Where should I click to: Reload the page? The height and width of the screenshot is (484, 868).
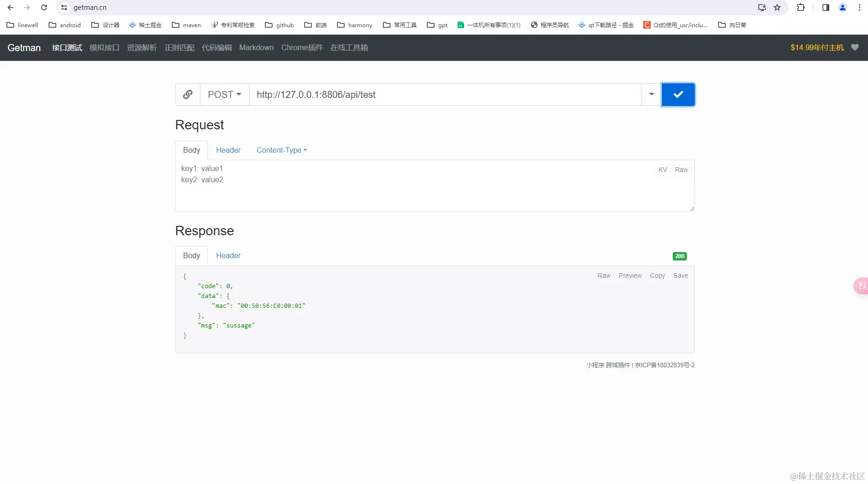point(44,7)
